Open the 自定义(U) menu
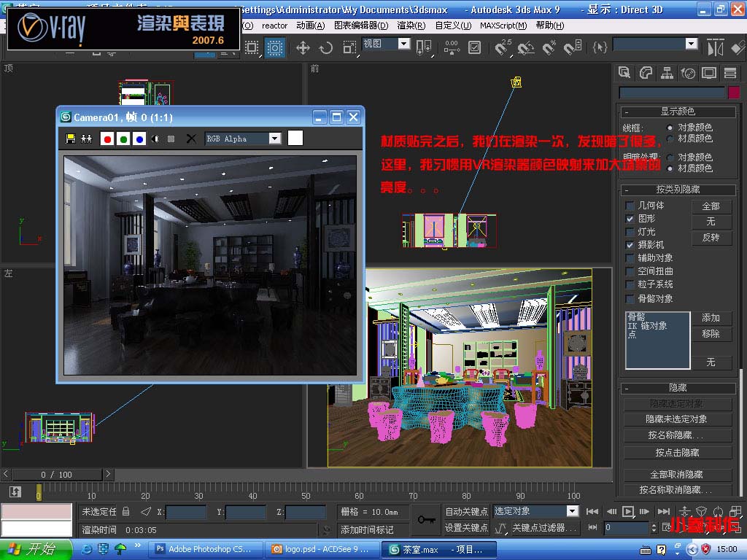 [453, 26]
